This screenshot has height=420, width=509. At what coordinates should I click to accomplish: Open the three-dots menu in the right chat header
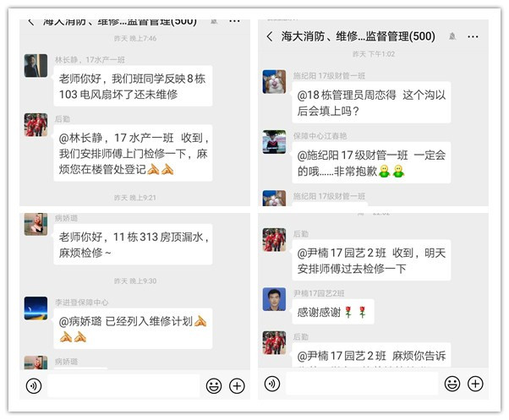click(473, 36)
